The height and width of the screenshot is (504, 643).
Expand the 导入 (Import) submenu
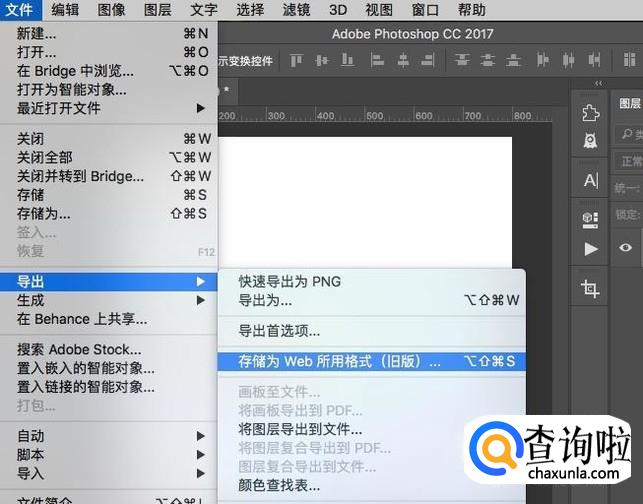[109, 474]
